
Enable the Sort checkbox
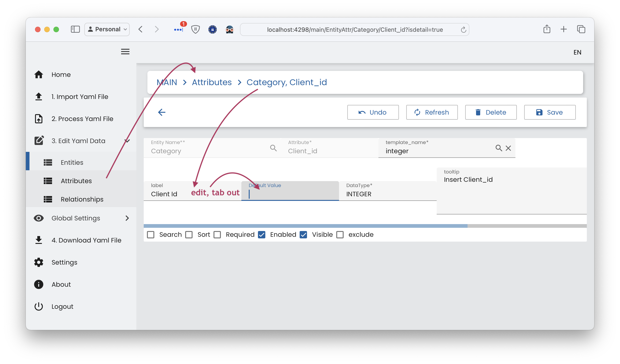[x=189, y=235]
